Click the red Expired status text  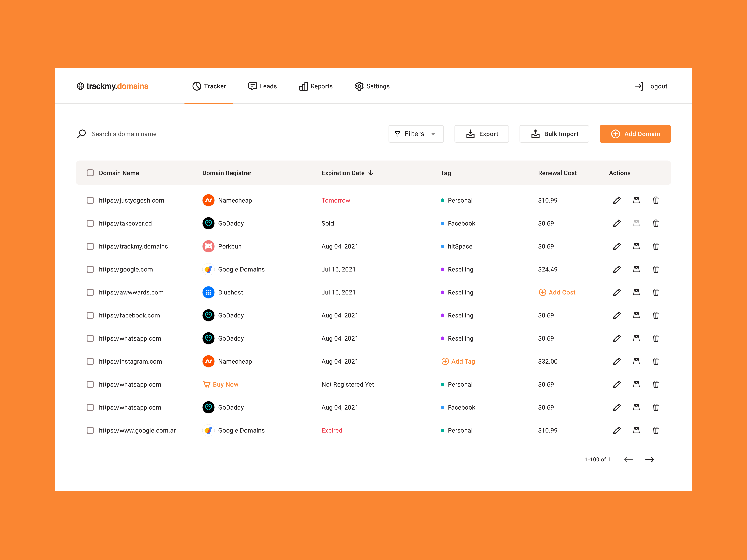tap(332, 430)
